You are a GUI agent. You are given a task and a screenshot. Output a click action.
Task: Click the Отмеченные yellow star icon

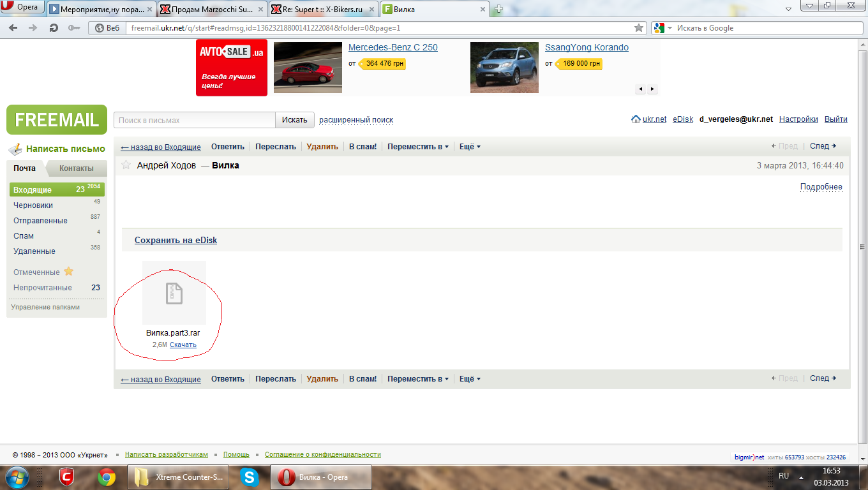(x=69, y=272)
